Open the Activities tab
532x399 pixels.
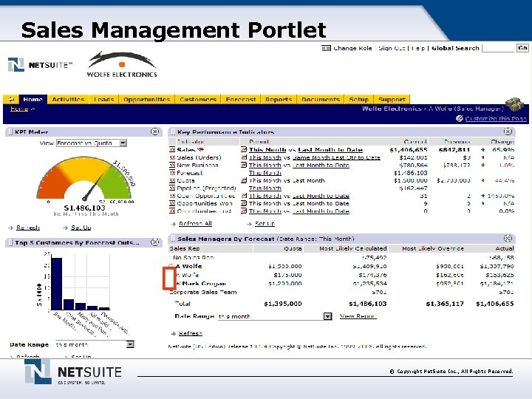(68, 99)
